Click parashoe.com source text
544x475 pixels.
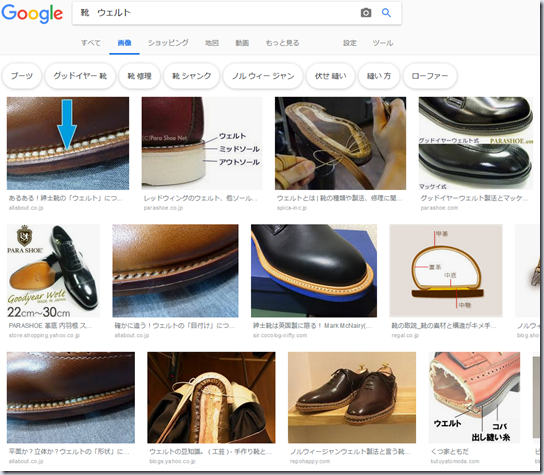(x=439, y=208)
